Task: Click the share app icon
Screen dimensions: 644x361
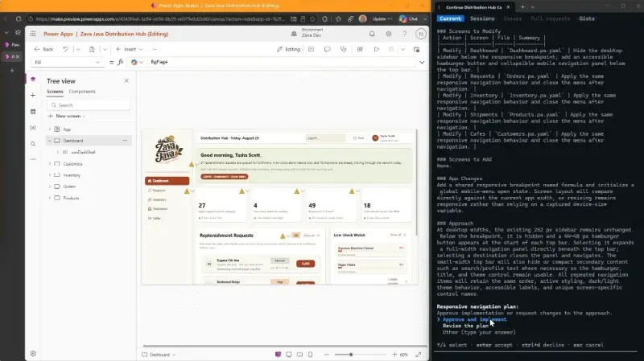Action: pos(360,49)
